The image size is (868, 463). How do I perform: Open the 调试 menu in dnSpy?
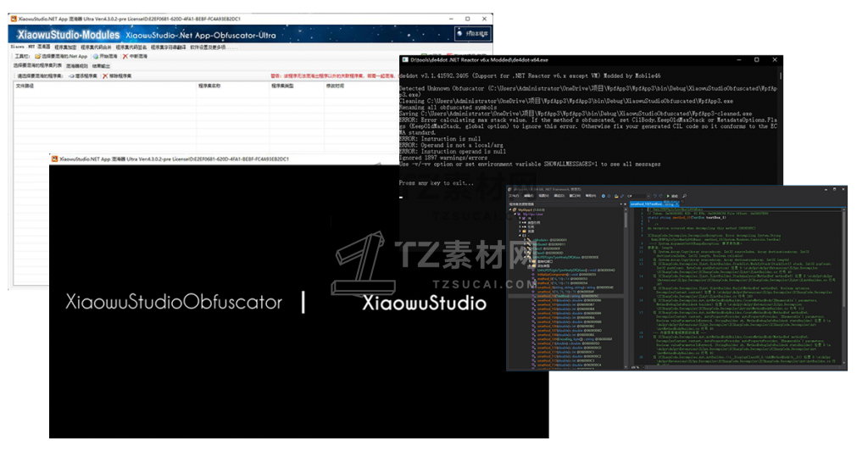tap(559, 196)
